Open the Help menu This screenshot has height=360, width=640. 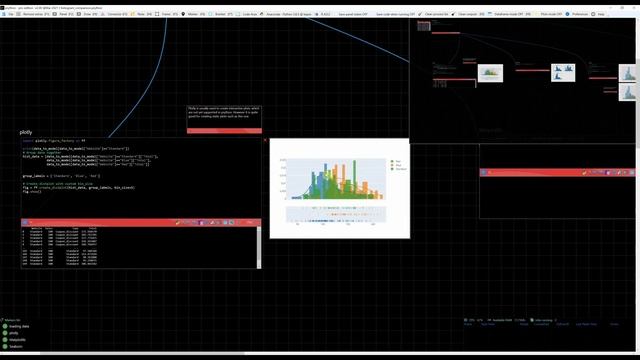pos(598,14)
